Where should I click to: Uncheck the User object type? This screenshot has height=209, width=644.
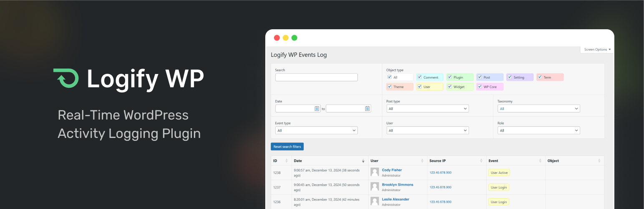(420, 87)
